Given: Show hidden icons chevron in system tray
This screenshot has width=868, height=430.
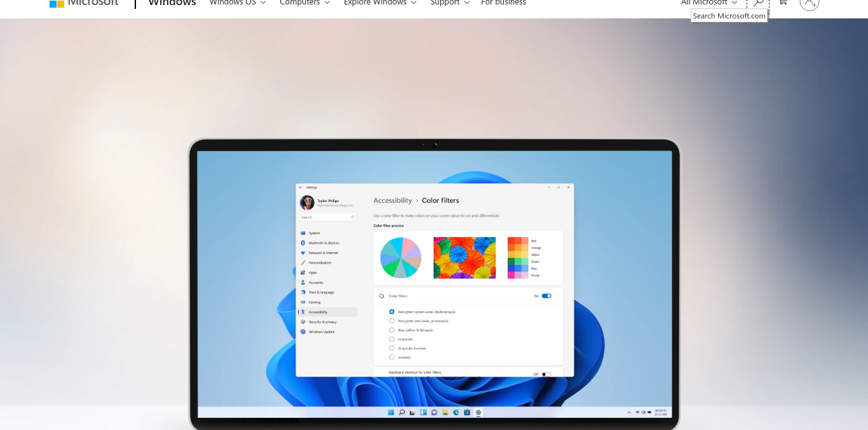Looking at the screenshot, I should (629, 412).
